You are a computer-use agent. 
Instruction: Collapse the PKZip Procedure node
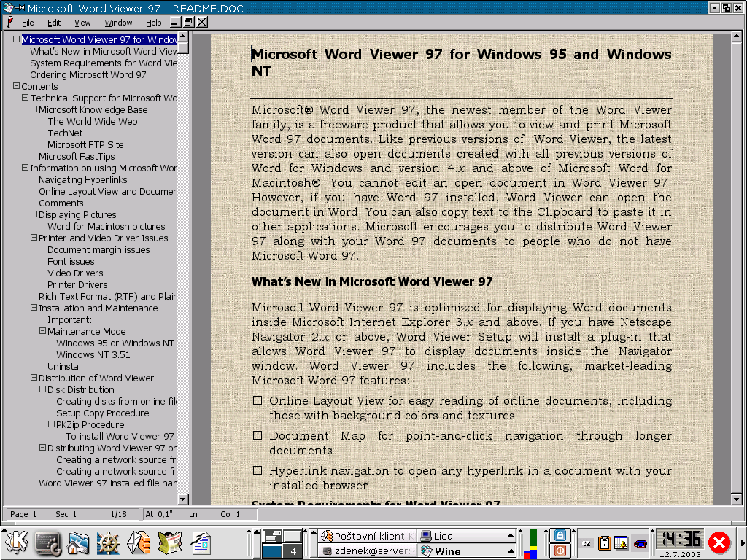[52, 424]
